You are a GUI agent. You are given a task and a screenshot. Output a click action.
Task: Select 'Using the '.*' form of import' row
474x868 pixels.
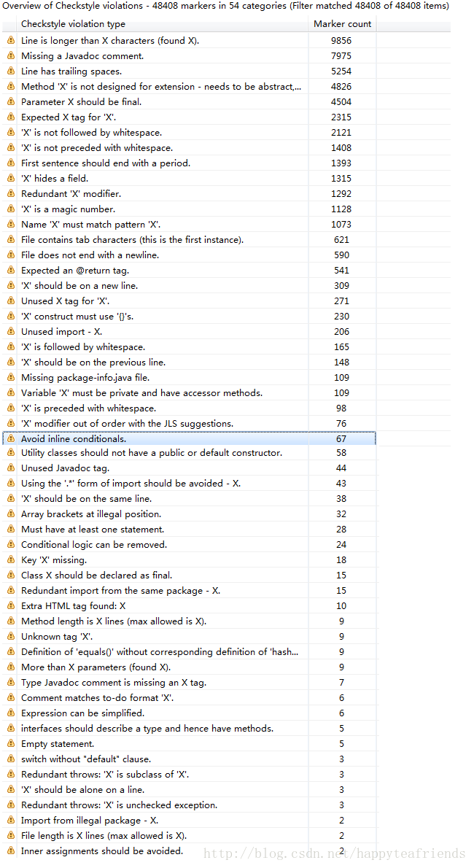[x=190, y=484]
